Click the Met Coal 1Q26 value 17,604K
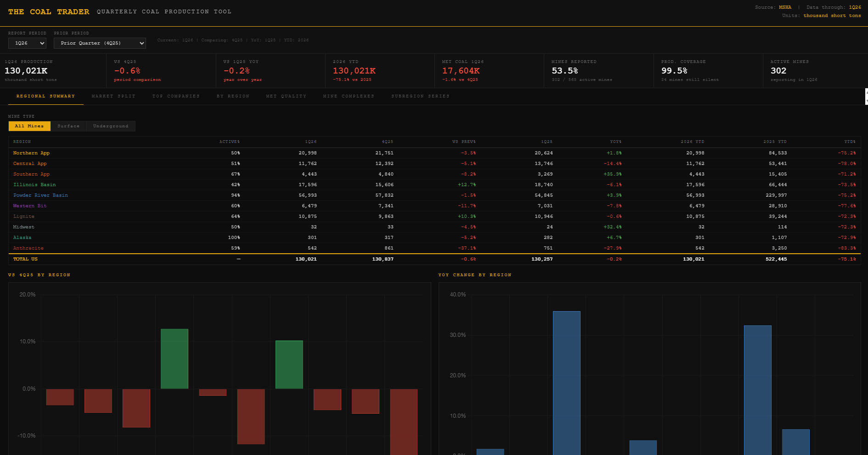The height and width of the screenshot is (455, 868). (x=461, y=71)
